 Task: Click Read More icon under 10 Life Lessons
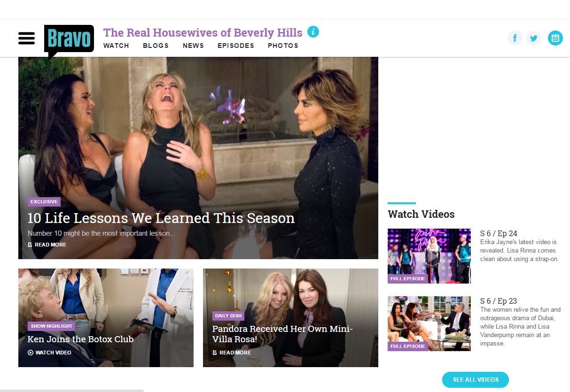tap(30, 245)
